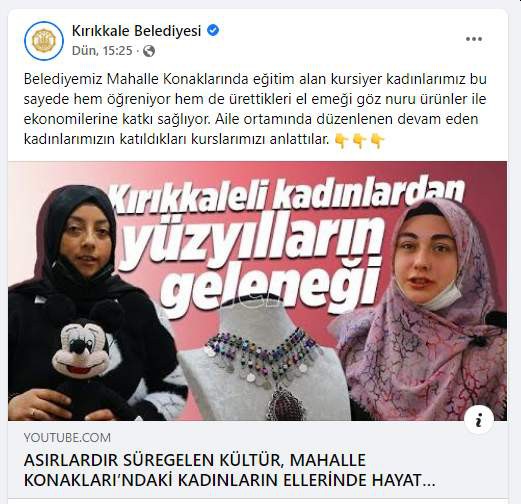This screenshot has width=521, height=504.
Task: Open the Kırıkkale Belediyesi page name link
Action: 136,31
